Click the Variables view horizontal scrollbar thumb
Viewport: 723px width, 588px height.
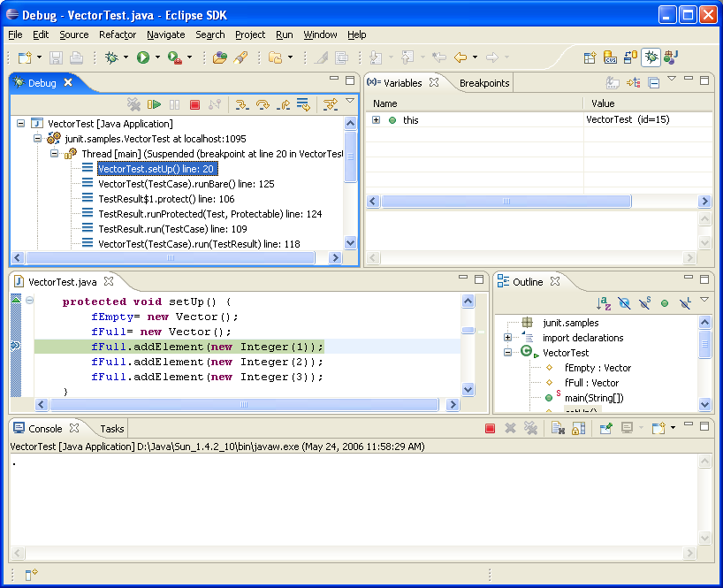[506, 201]
